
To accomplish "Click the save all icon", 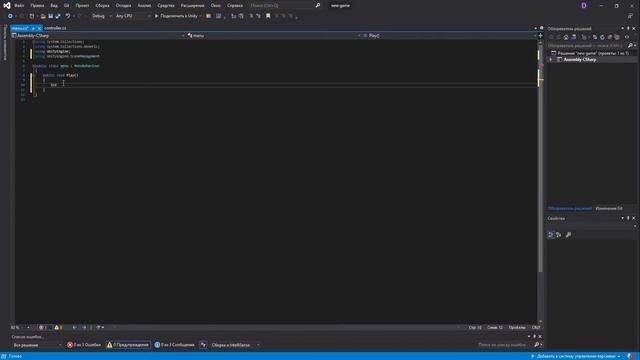I will (58, 16).
